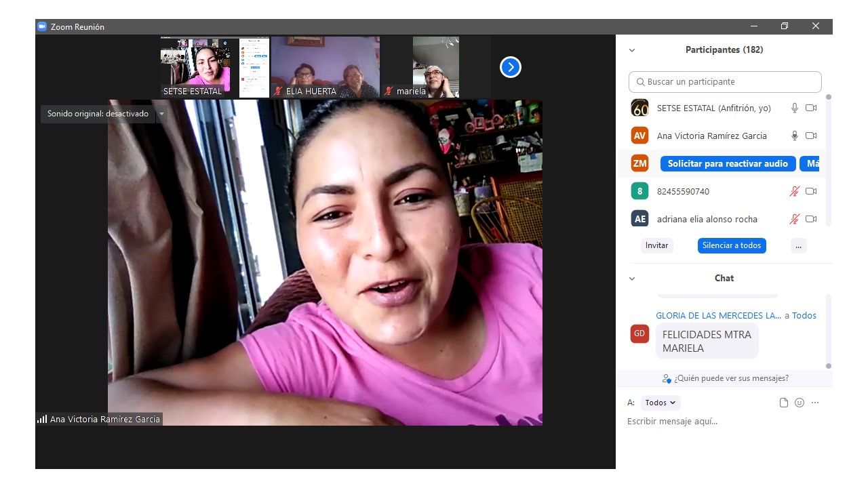Click Participantes (182) panel title
The width and height of the screenshot is (868, 488).
tap(724, 50)
